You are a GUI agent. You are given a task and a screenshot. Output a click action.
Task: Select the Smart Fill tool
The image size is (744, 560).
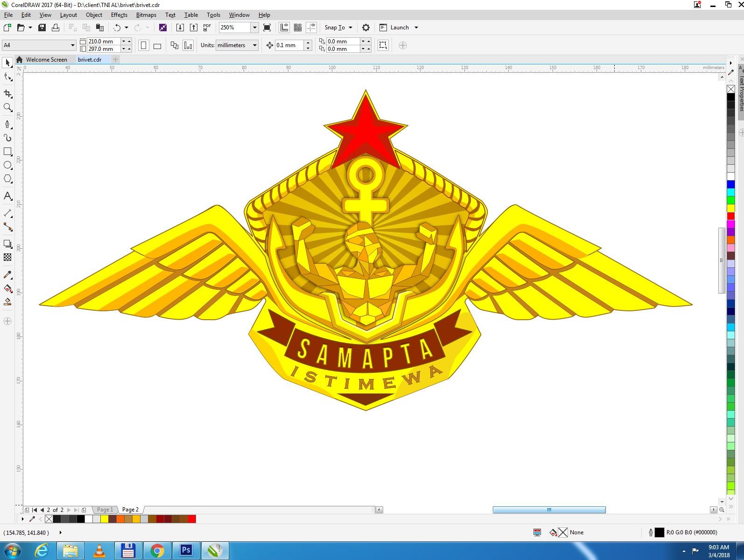pos(7,302)
